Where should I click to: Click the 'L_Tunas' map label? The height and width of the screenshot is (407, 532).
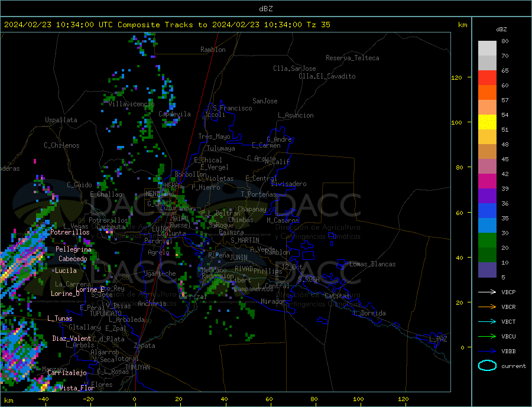(x=60, y=318)
